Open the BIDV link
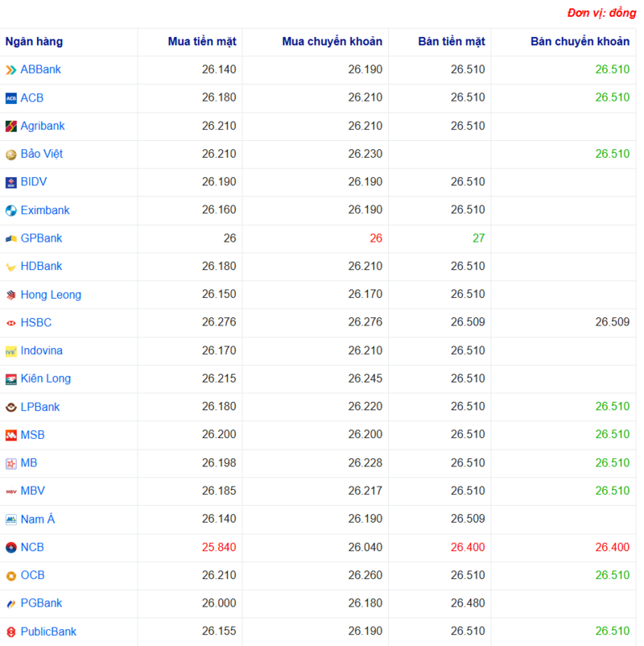644x646 pixels. coord(34,182)
